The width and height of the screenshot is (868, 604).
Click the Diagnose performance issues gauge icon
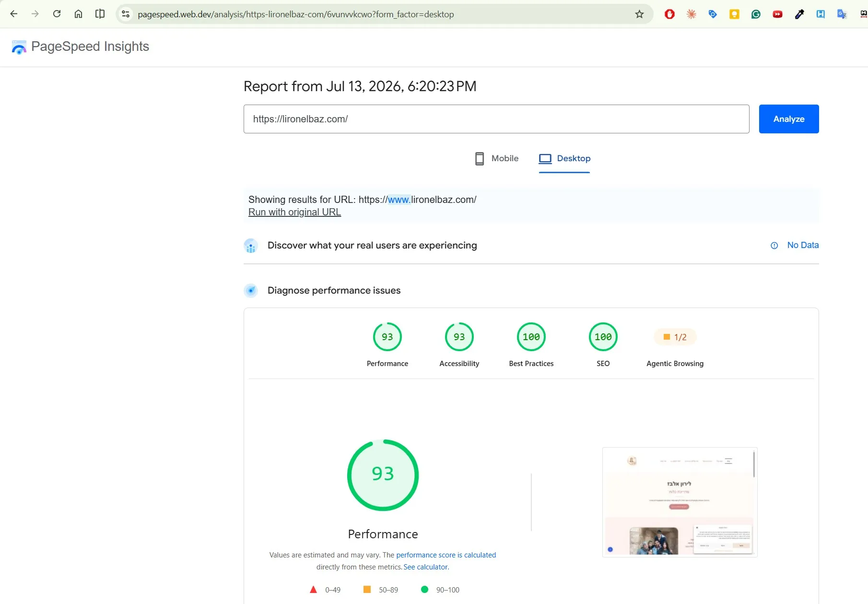click(251, 291)
